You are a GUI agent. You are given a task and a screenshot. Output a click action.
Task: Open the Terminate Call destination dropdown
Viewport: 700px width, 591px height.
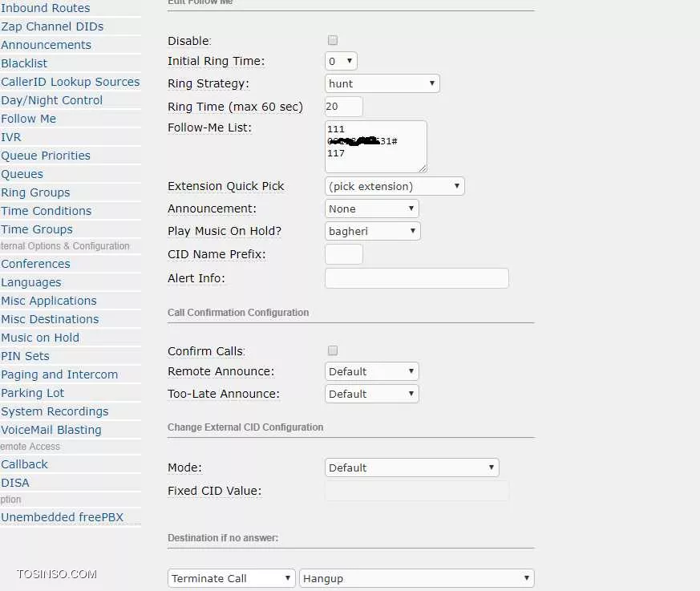coord(232,578)
